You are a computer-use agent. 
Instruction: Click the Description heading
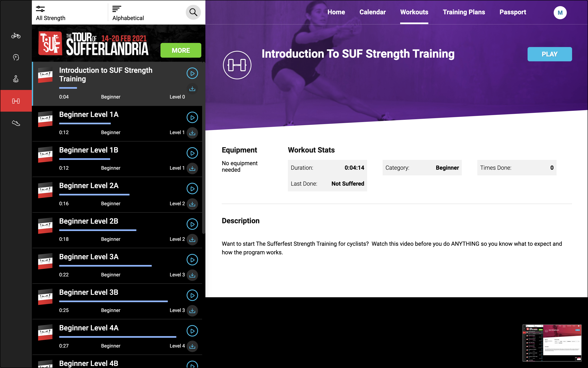point(241,221)
